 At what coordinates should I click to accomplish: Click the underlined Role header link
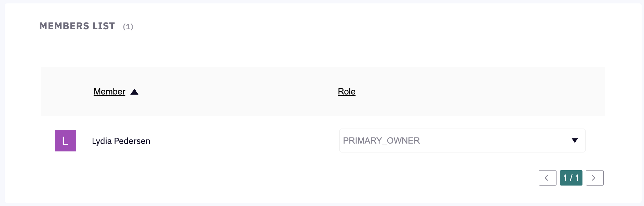(x=347, y=91)
